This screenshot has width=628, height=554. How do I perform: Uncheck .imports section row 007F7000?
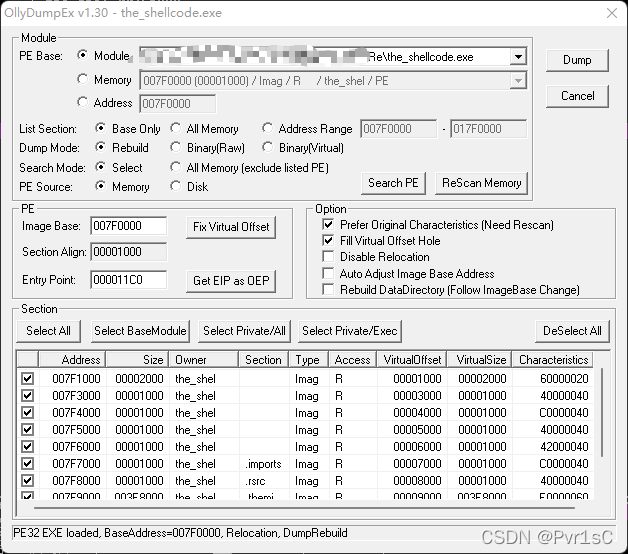click(x=27, y=464)
